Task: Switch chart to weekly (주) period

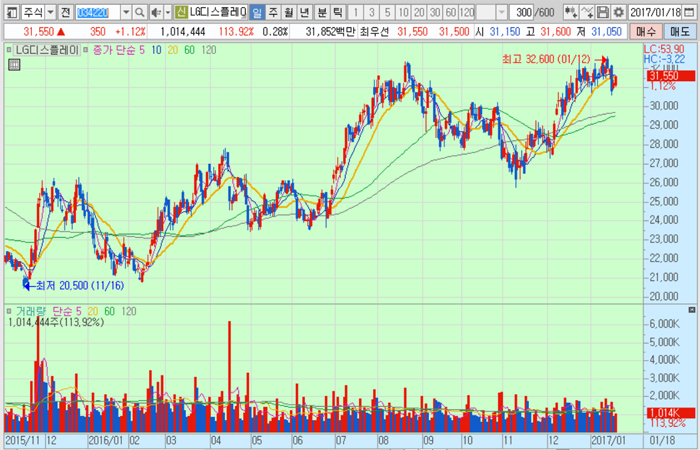Action: coord(274,12)
